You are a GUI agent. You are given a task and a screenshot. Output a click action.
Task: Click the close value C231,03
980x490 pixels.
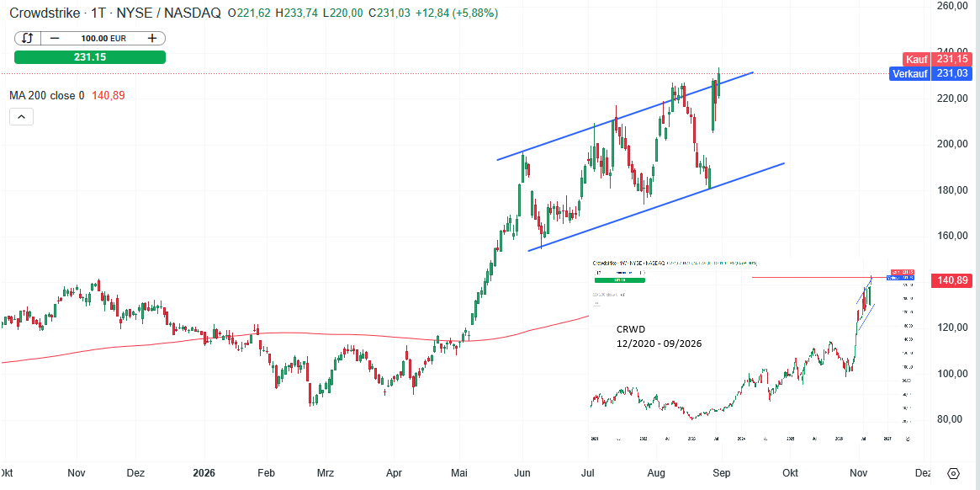point(389,13)
